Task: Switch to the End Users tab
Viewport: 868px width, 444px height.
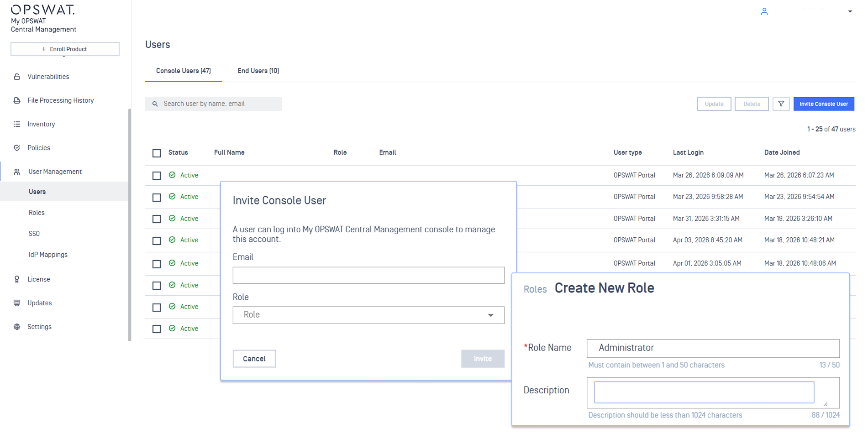Action: click(258, 71)
